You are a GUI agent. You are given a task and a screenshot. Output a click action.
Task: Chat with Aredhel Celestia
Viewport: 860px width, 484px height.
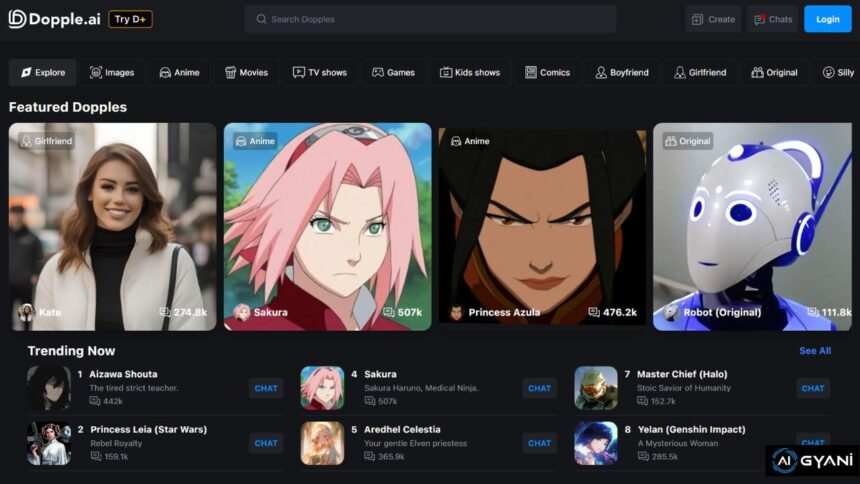540,443
